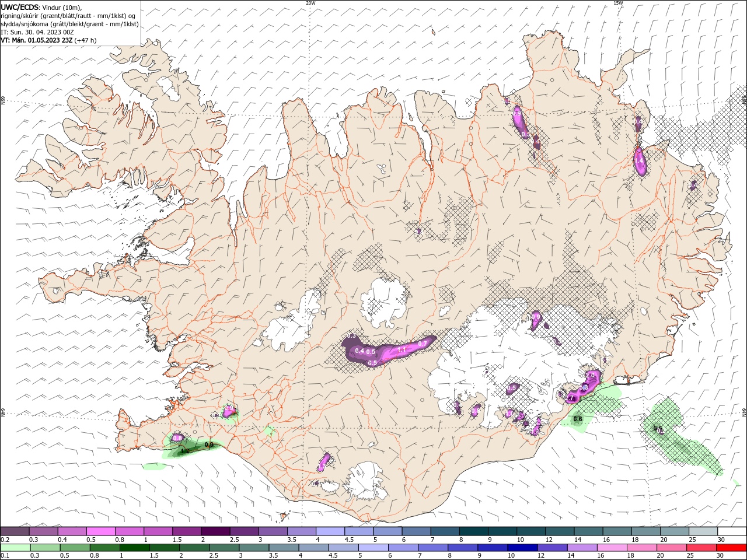This screenshot has width=747, height=560.
Task: Click the lower legend swatch labeled 25
Action: 700,548
